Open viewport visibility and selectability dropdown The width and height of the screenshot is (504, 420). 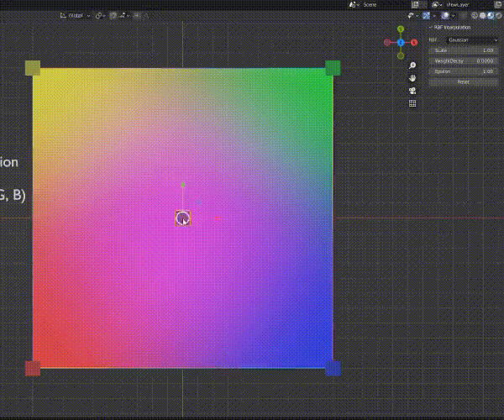pyautogui.click(x=412, y=15)
